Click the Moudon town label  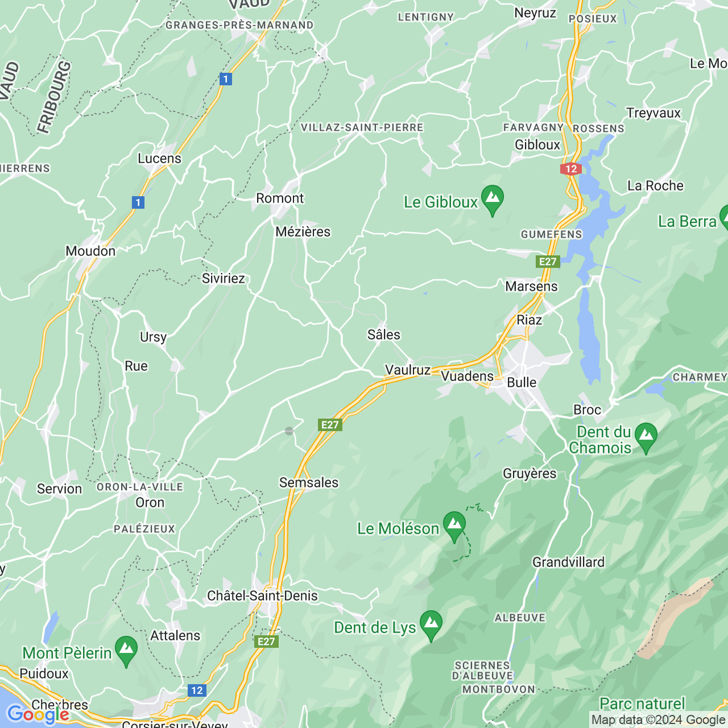90,251
